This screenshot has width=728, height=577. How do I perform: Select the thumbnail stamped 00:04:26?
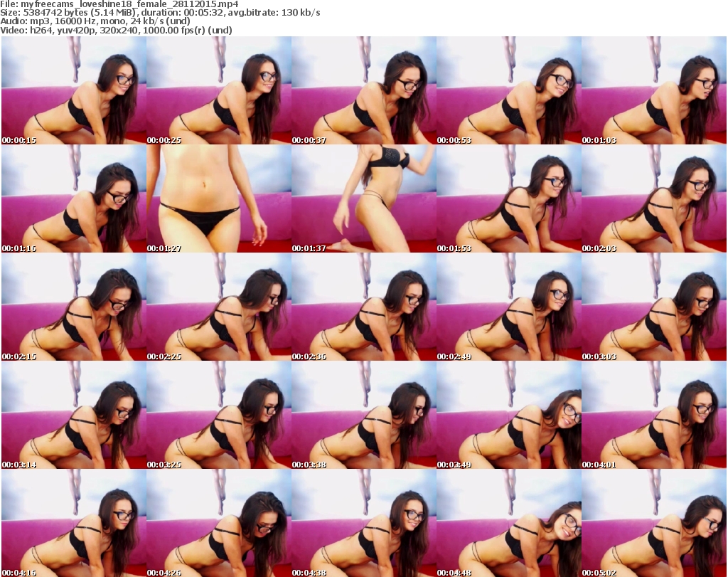point(219,523)
